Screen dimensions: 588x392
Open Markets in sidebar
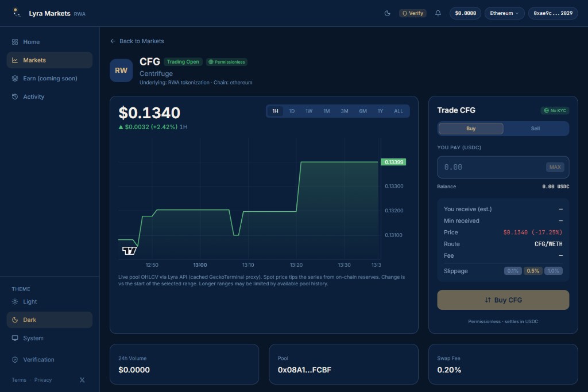[x=49, y=60]
